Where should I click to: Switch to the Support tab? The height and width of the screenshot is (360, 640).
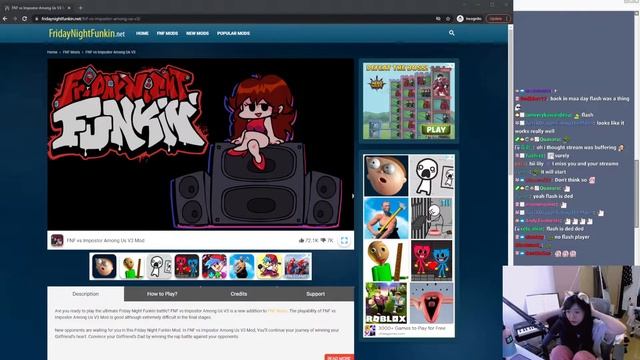point(316,294)
